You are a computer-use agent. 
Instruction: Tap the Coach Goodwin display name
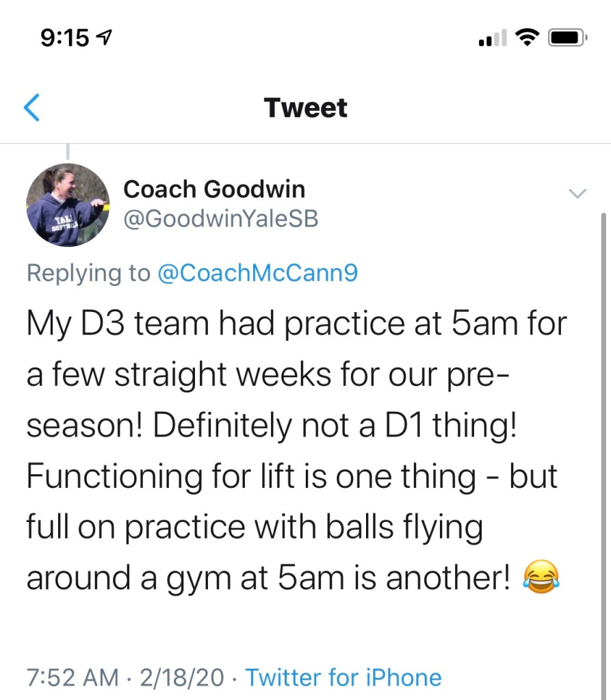213,189
